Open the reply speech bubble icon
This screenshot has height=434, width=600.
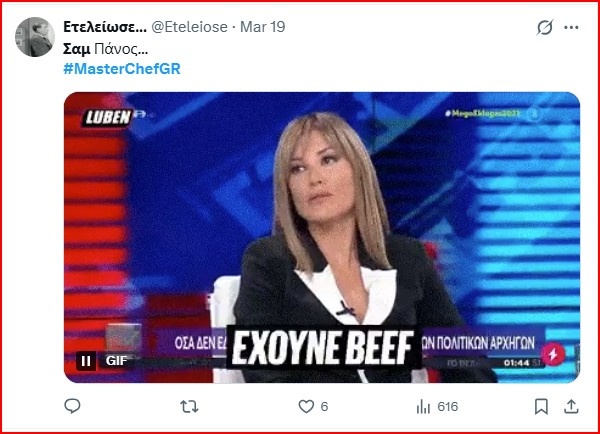[x=72, y=406]
